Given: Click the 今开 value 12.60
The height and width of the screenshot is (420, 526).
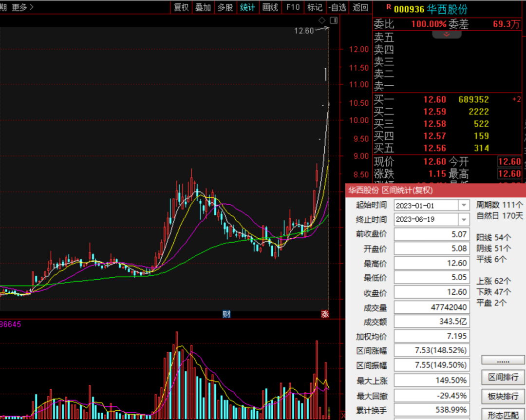Looking at the screenshot, I should [x=509, y=161].
